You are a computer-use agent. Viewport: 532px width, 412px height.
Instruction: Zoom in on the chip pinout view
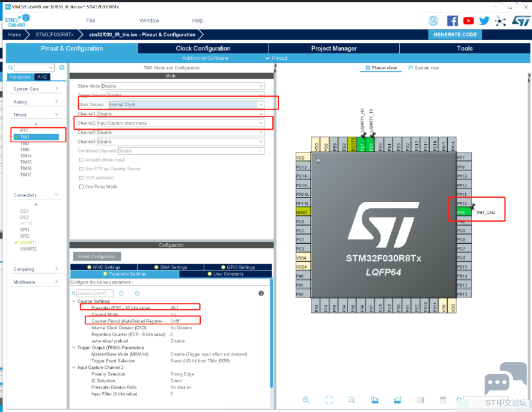(x=306, y=400)
